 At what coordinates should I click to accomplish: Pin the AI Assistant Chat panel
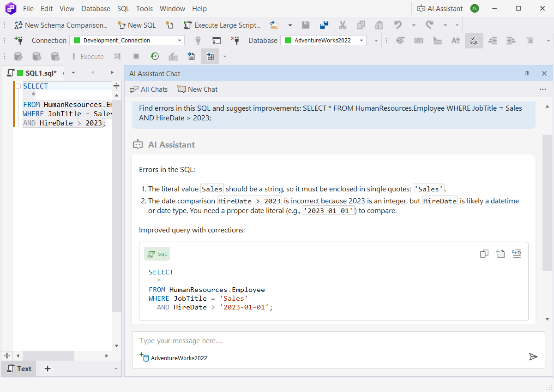click(x=527, y=73)
